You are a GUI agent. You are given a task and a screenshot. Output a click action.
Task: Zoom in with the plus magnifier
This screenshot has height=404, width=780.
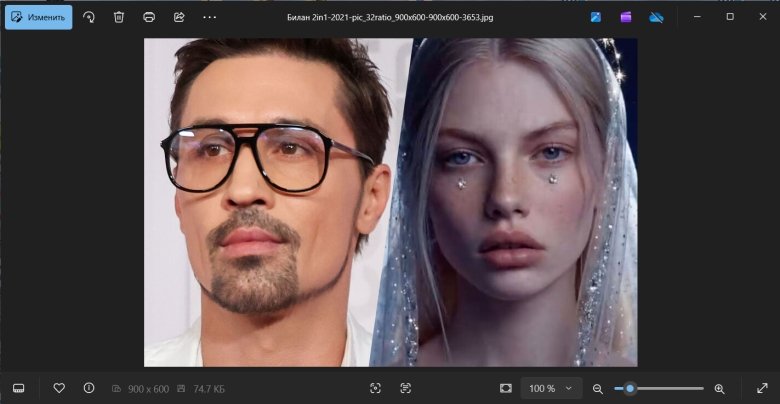(719, 389)
